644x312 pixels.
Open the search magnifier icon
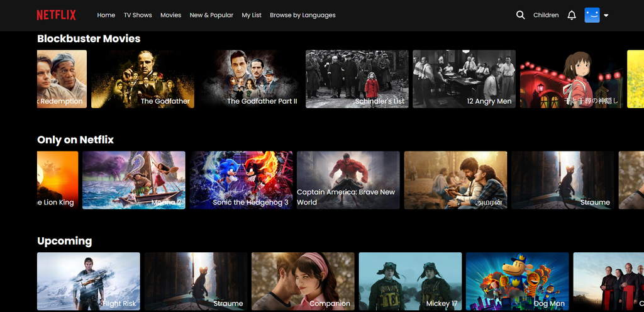coord(520,15)
